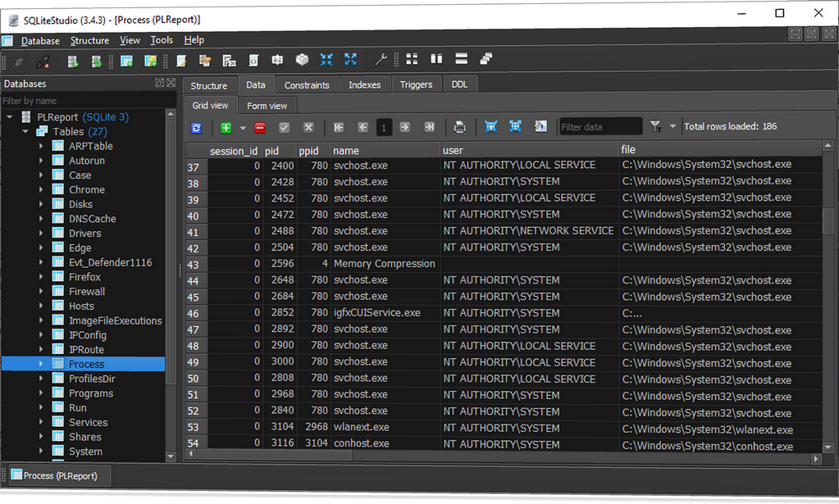
Task: Cascade windows icon
Action: click(x=486, y=59)
